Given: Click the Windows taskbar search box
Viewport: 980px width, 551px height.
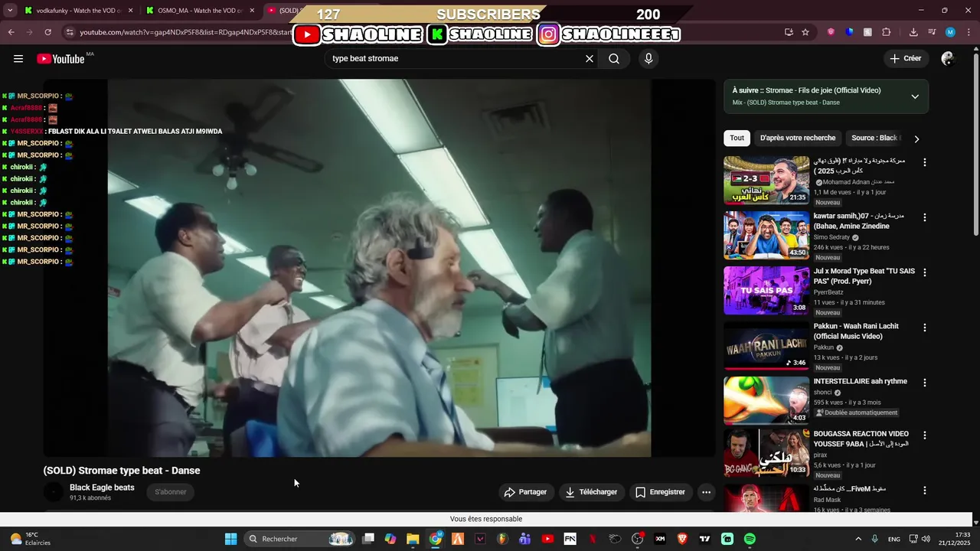Looking at the screenshot, I should 300,539.
